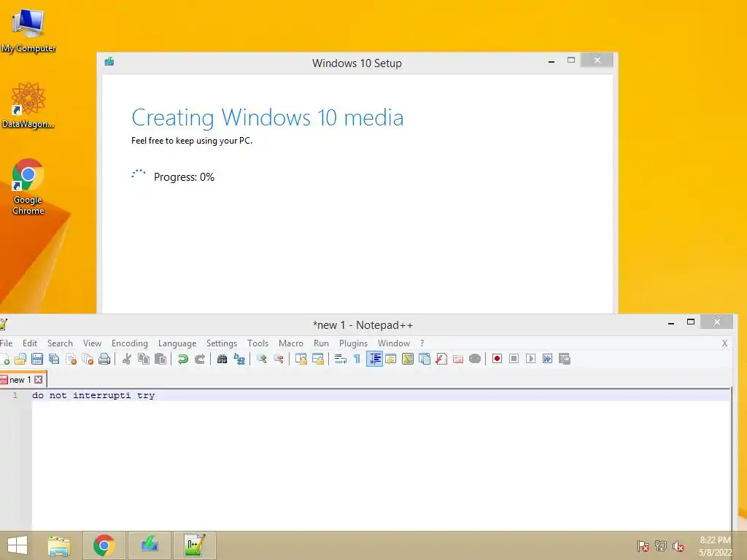The width and height of the screenshot is (747, 560).
Task: Open the Tools menu
Action: pos(258,343)
